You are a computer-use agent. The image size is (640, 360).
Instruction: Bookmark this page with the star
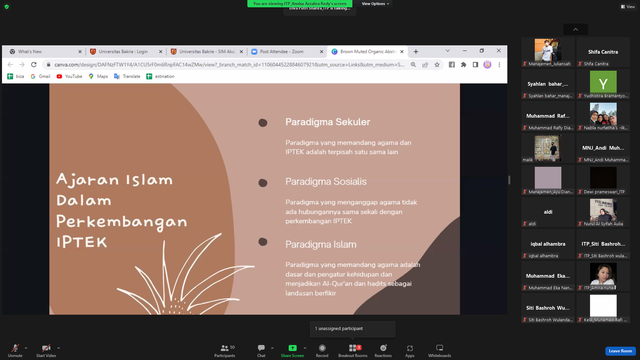437,64
